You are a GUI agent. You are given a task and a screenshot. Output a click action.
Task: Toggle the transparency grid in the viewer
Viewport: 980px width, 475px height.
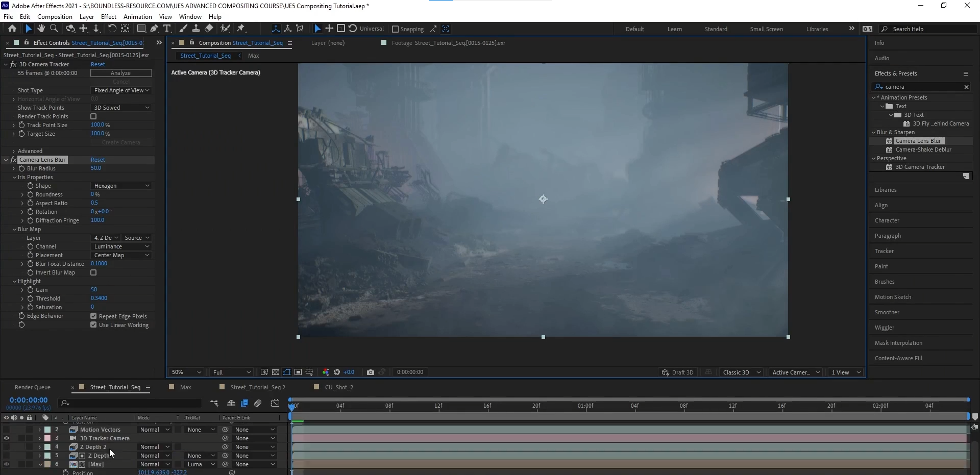click(276, 372)
